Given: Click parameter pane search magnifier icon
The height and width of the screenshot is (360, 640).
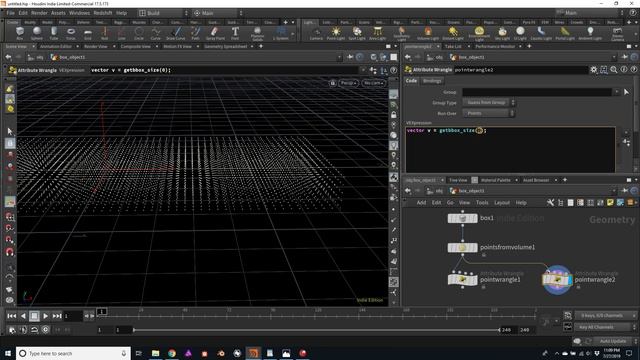Looking at the screenshot, I should (x=613, y=70).
